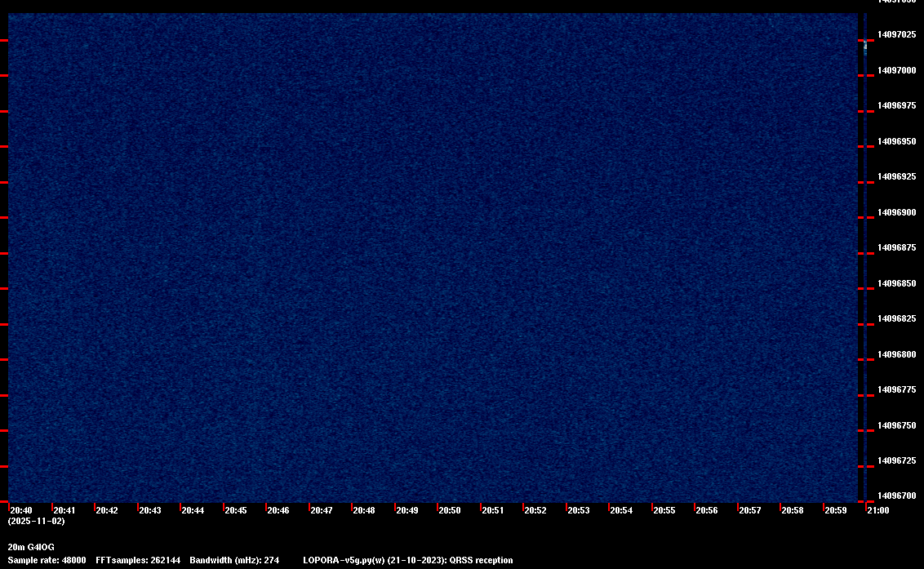Click the 21:00 time axis label
The width and height of the screenshot is (924, 569).
[x=878, y=510]
